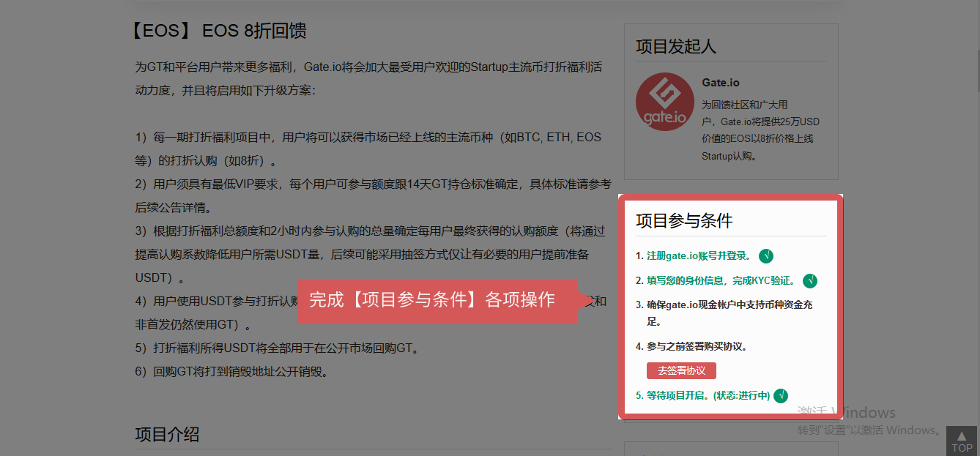Click the green check icon beside KYC验证

810,280
